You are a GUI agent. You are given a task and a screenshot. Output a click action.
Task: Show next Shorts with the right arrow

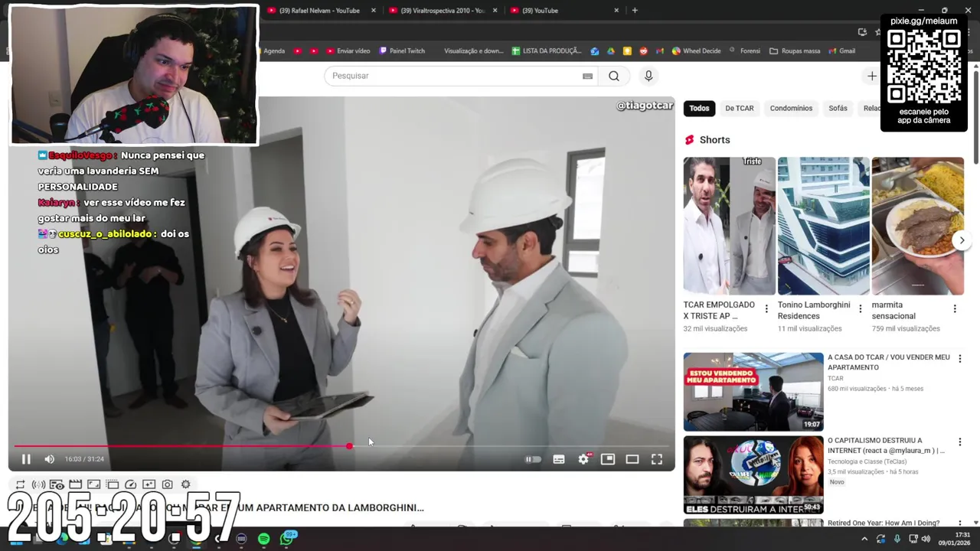(x=962, y=240)
